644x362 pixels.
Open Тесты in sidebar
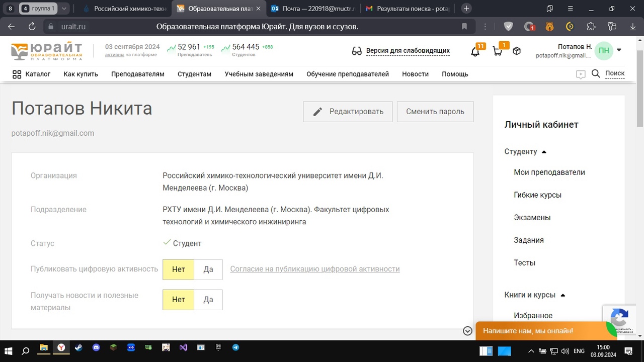point(525,263)
